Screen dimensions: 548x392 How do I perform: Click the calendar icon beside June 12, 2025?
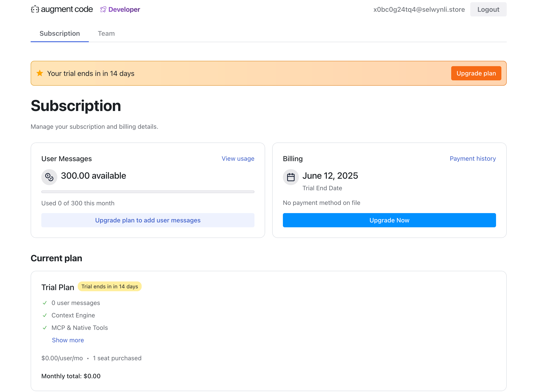(291, 177)
